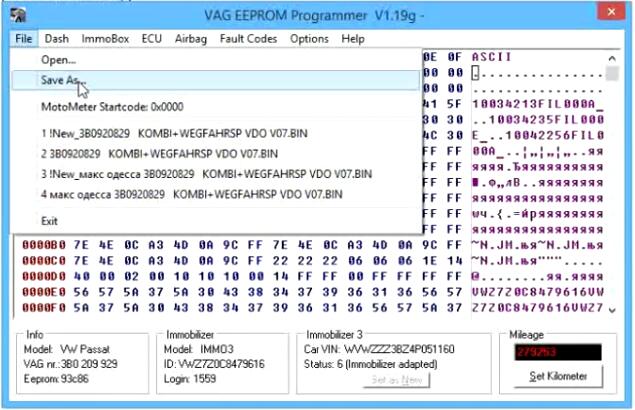Click the Status: 6 (Immobilizer adapted) text
The width and height of the screenshot is (635, 410).
tap(371, 364)
